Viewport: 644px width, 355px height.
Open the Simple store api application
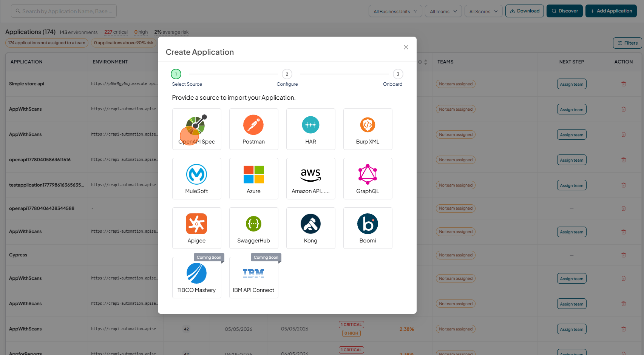tap(26, 84)
